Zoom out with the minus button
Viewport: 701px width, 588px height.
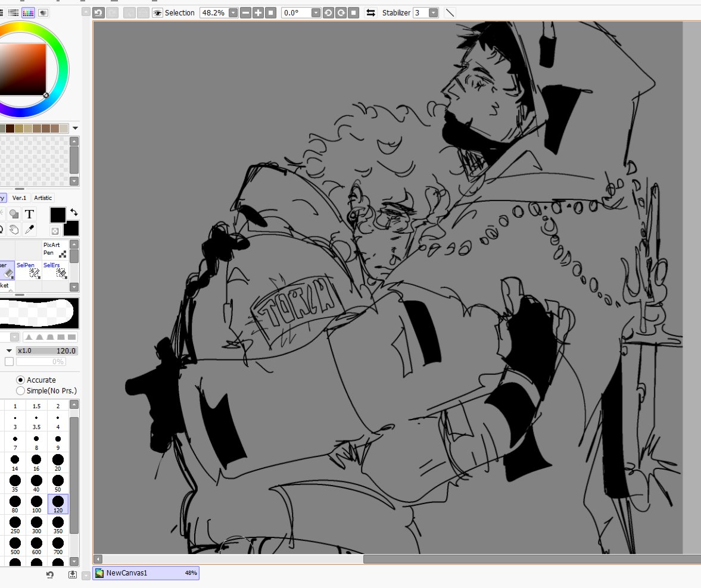point(245,12)
